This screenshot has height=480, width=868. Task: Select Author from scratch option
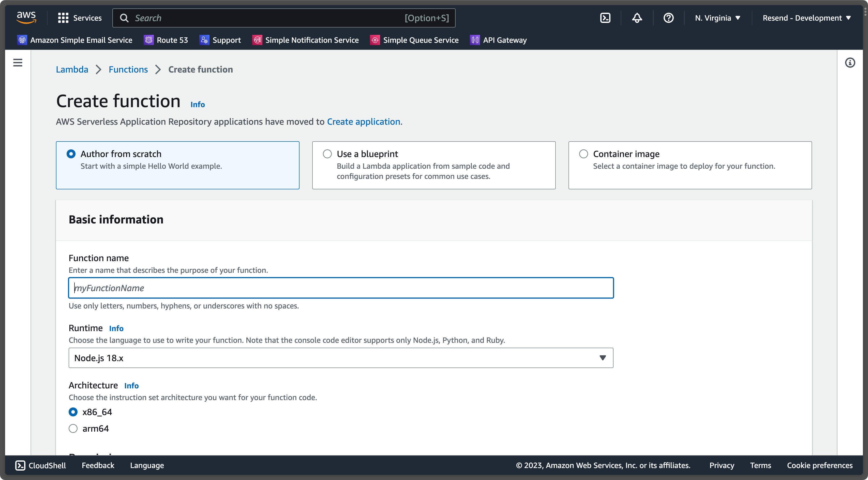[71, 154]
